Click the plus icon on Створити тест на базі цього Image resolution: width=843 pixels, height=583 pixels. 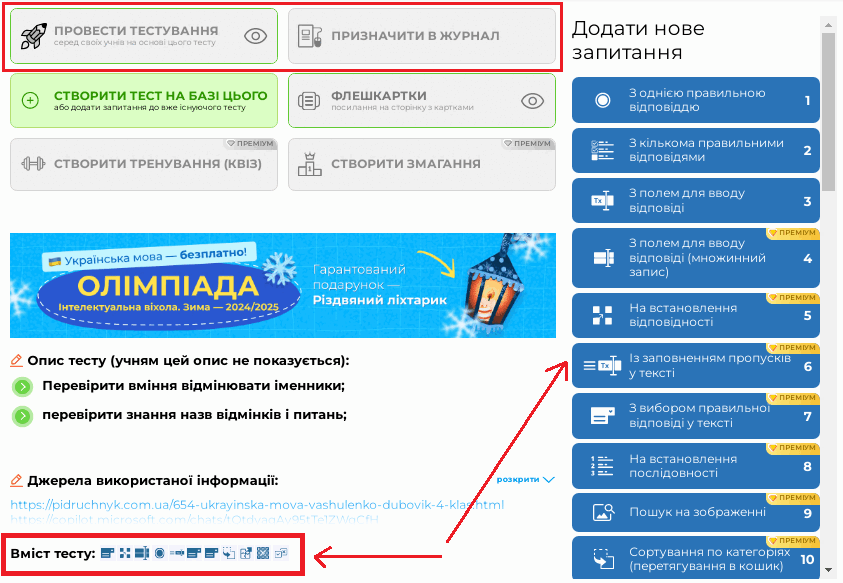tap(30, 101)
